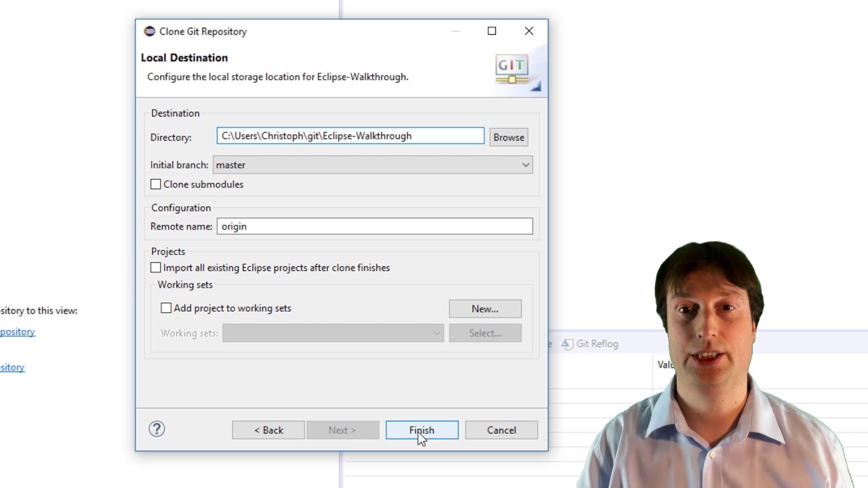Click into the Directory path field
The image size is (868, 488).
pos(351,136)
